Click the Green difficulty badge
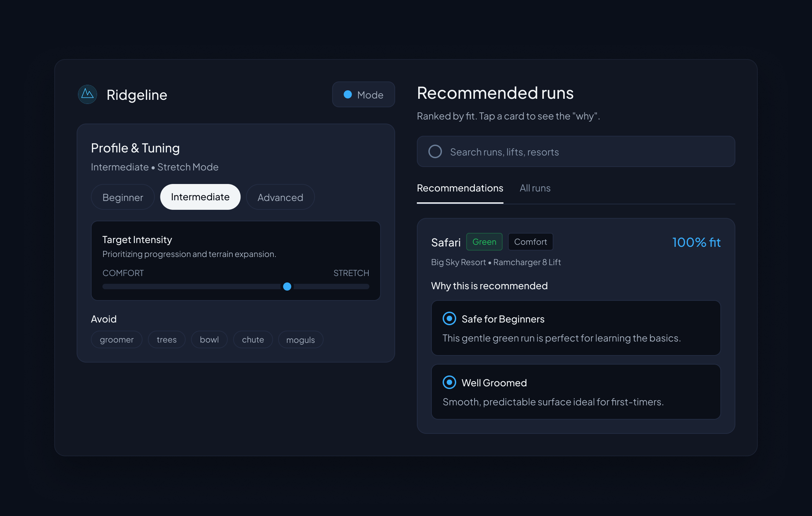The width and height of the screenshot is (812, 516). (x=484, y=242)
